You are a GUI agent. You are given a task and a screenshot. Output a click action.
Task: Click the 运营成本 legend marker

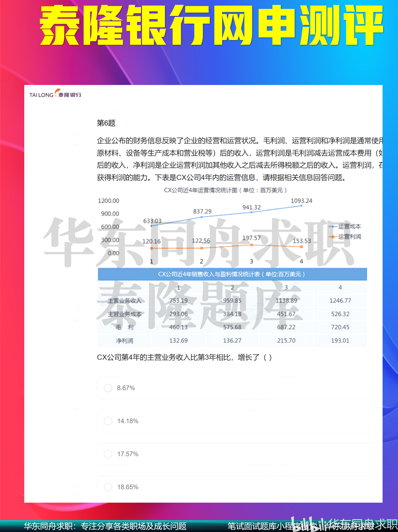[333, 226]
